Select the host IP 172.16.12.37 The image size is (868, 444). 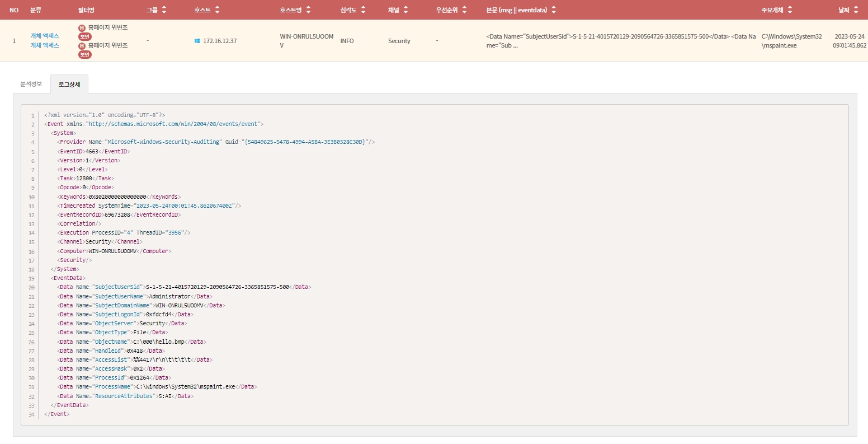coord(220,41)
